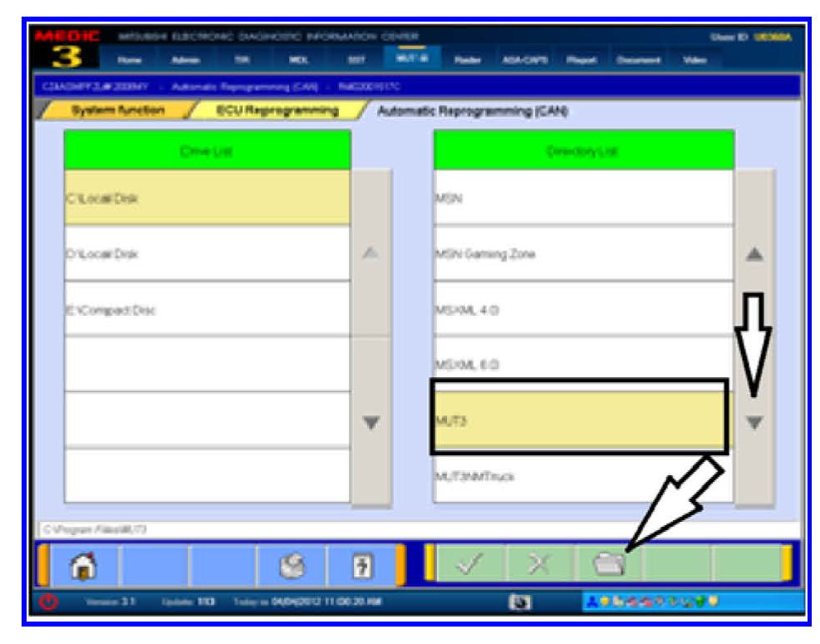Select the MUT3 directory entry
The height and width of the screenshot is (644, 820).
click(579, 420)
